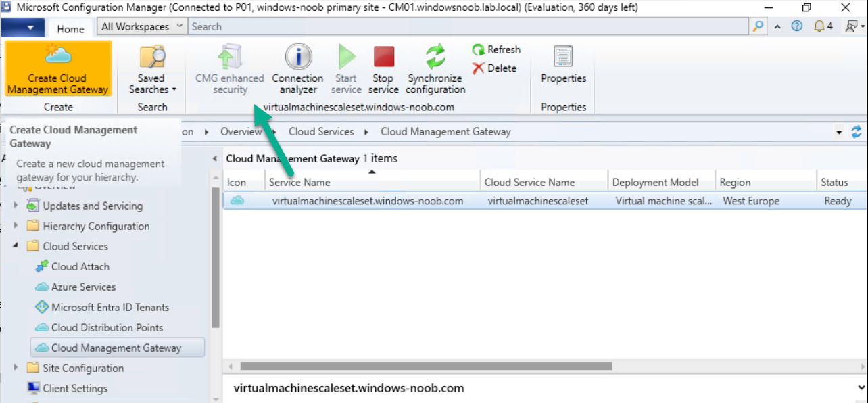Open Microsoft Entra ID Tenants node
The image size is (868, 403).
(110, 308)
